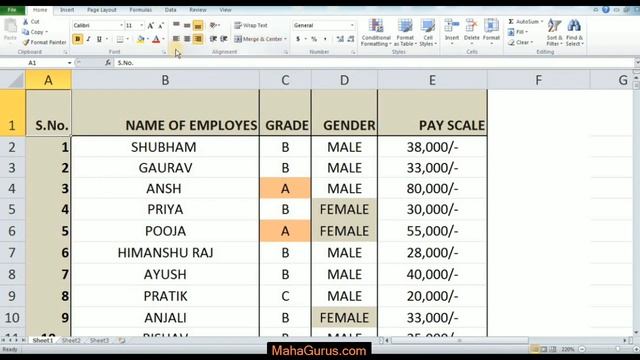Viewport: 640px width, 360px height.
Task: Select the Format Painter brush
Action: 26,42
